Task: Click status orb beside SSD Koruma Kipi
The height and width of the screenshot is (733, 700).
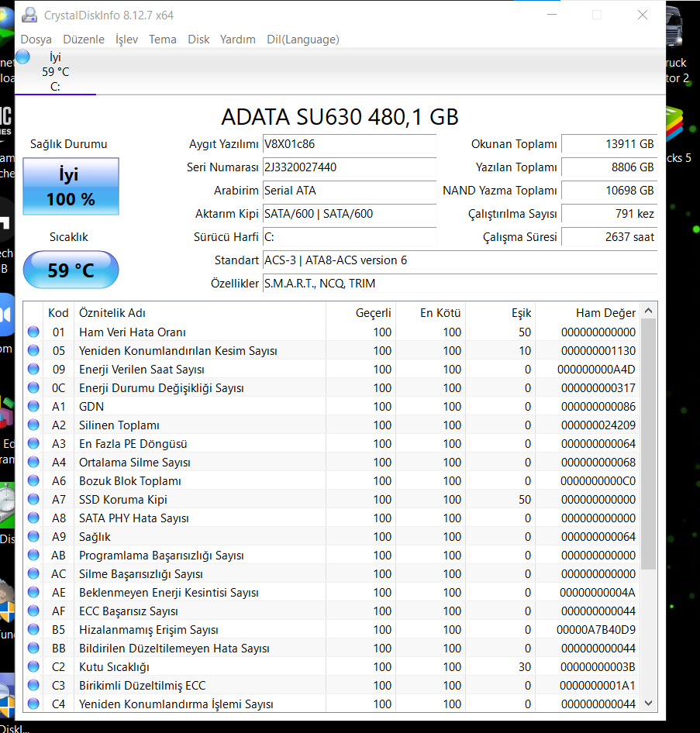Action: [x=33, y=500]
